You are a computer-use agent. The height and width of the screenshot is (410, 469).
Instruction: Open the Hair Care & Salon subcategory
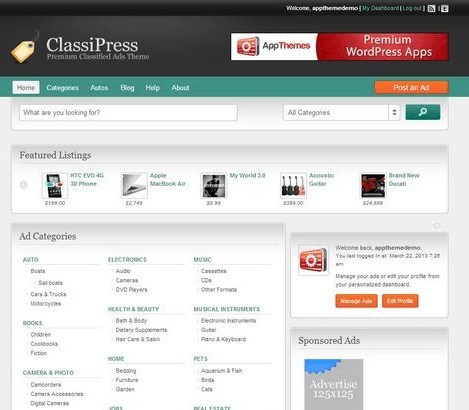138,339
